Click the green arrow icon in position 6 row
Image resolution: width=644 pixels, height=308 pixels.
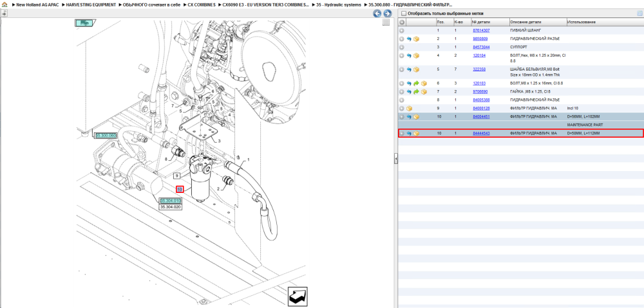coord(417,83)
